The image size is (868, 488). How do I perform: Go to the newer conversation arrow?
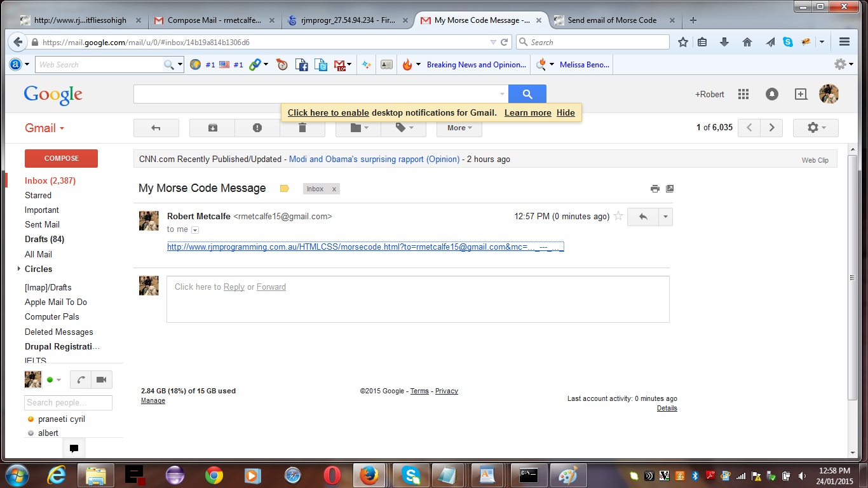pyautogui.click(x=749, y=128)
